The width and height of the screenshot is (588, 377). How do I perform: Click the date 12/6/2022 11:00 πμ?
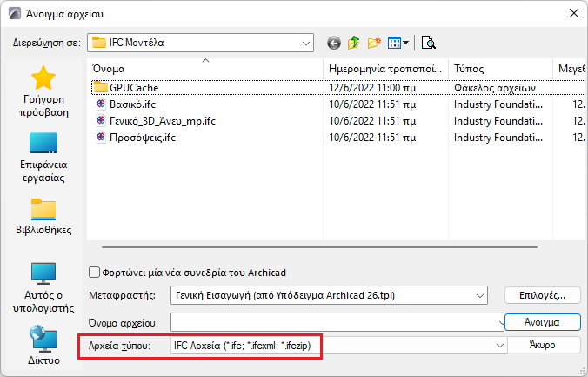372,87
